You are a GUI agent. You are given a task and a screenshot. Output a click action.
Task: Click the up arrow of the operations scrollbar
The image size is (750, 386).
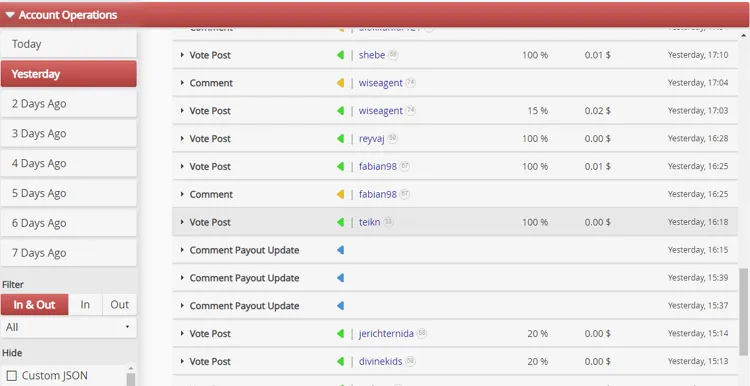744,35
